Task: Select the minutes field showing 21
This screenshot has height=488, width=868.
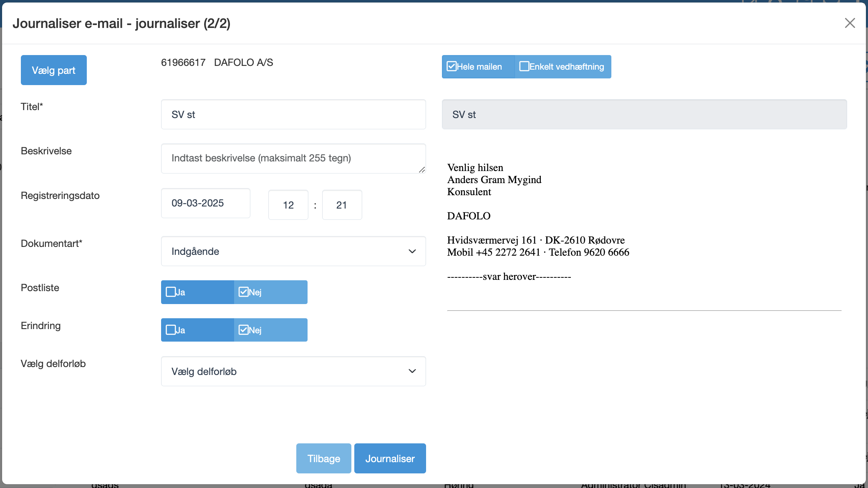Action: pos(341,205)
